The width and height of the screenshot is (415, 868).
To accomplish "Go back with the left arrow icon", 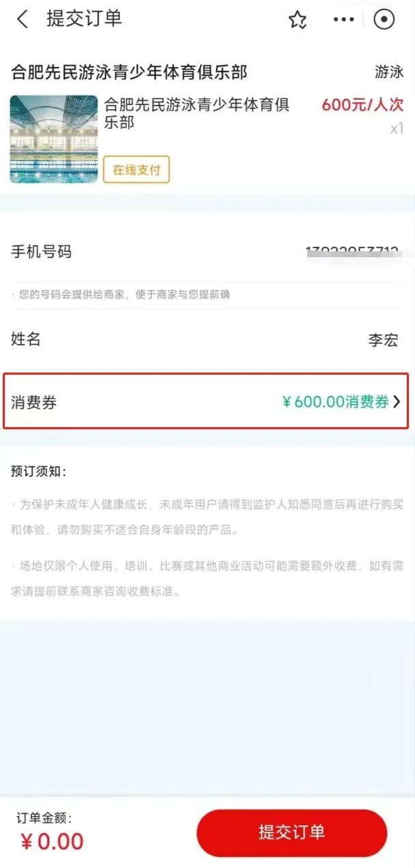I will 23,19.
